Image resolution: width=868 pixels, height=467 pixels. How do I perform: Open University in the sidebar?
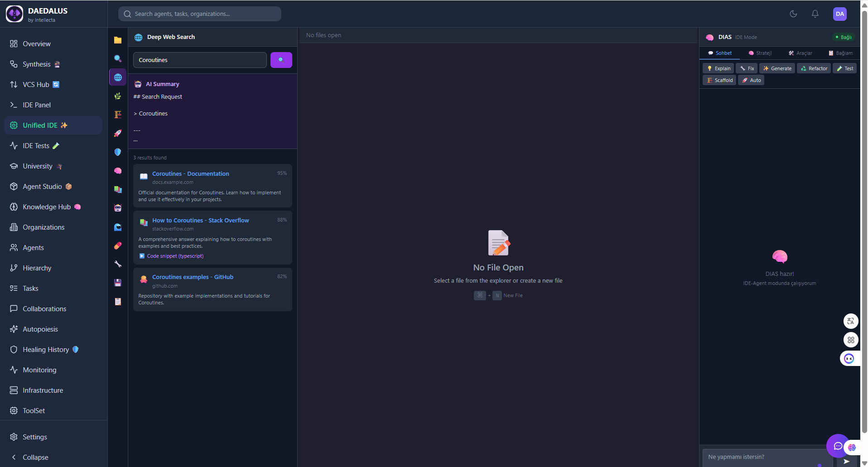pyautogui.click(x=53, y=166)
